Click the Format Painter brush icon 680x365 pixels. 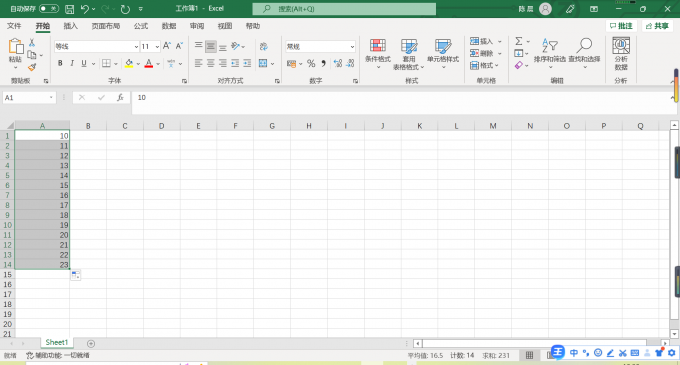(x=32, y=67)
